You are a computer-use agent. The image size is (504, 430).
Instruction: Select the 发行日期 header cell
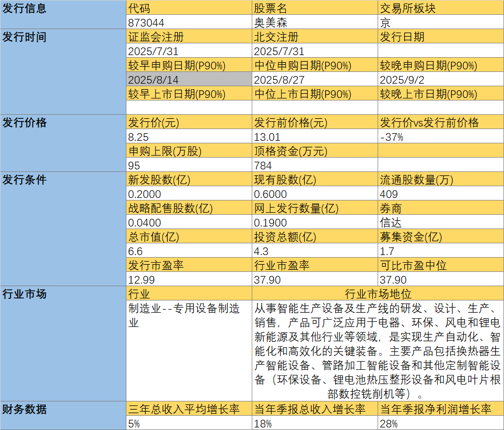(441, 36)
